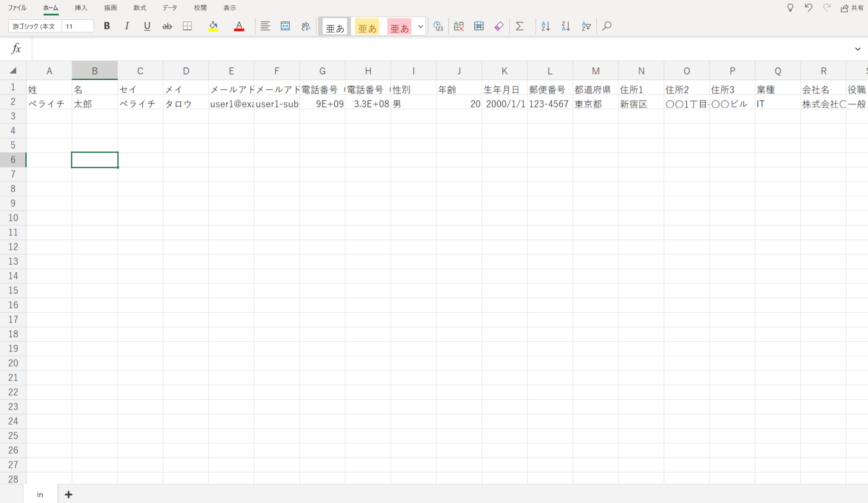The image size is (868, 503).
Task: Click the lightbulb tell-me icon
Action: pyautogui.click(x=790, y=8)
